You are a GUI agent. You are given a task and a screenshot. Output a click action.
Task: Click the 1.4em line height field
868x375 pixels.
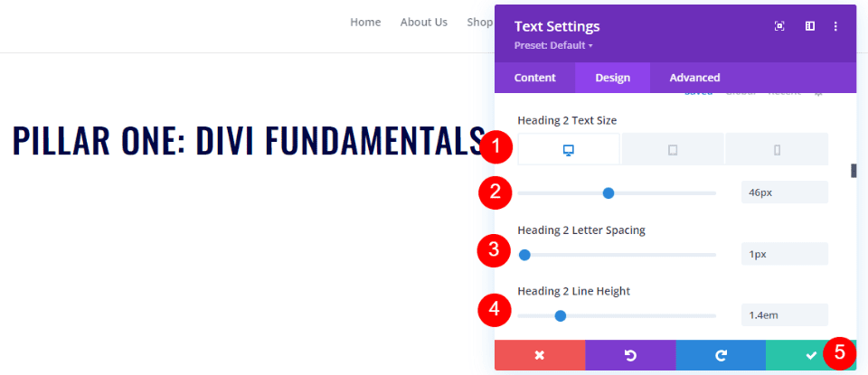[x=785, y=315]
